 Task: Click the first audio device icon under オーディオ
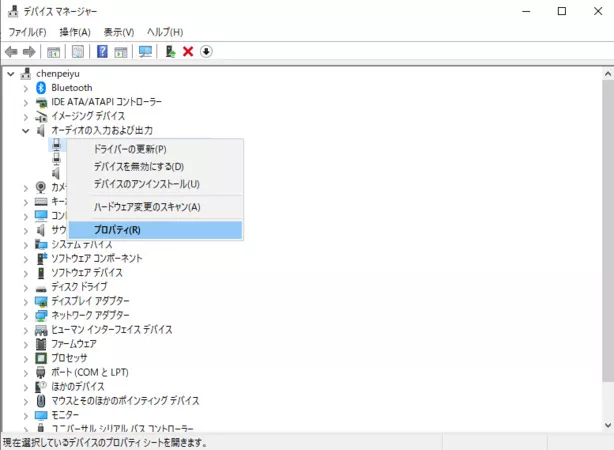[x=56, y=145]
